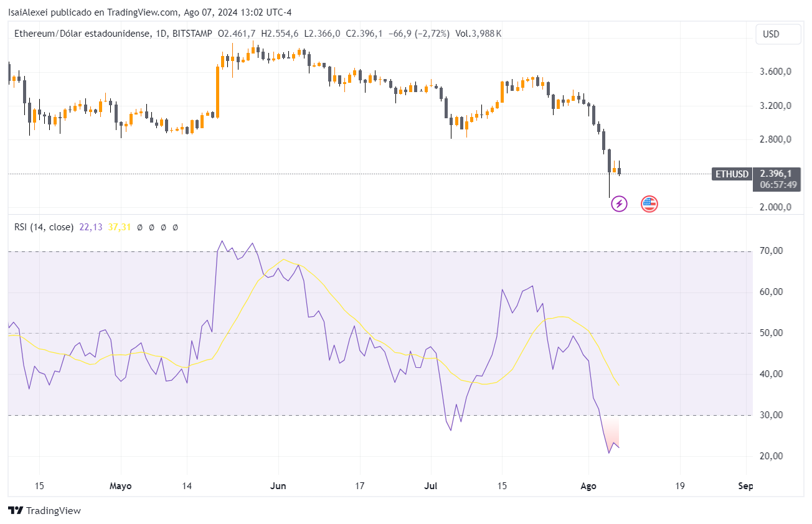Screen dimensions: 812x524
Task: Click the Jul date axis label
Action: click(x=432, y=486)
